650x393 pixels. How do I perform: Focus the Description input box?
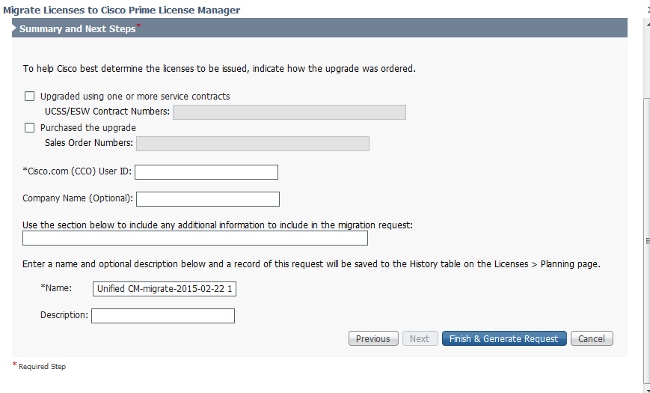(163, 315)
